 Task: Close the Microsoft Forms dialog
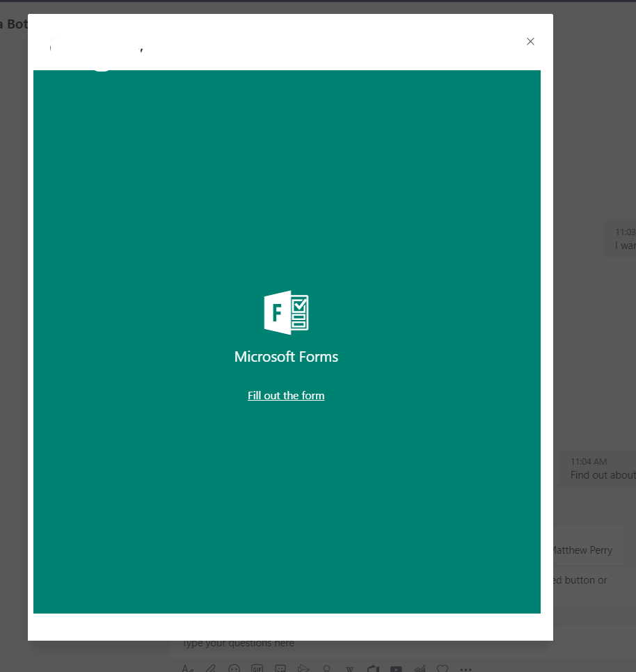(x=530, y=41)
